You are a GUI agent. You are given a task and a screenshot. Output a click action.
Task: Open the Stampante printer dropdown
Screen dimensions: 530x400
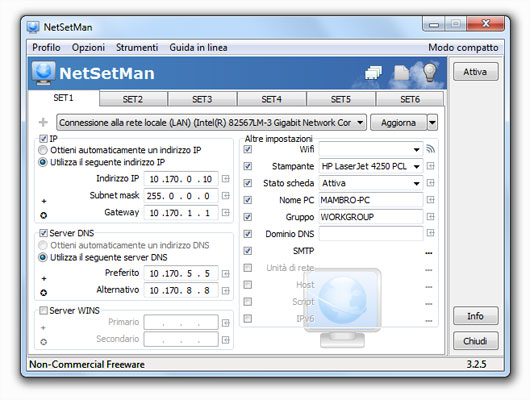pyautogui.click(x=371, y=166)
